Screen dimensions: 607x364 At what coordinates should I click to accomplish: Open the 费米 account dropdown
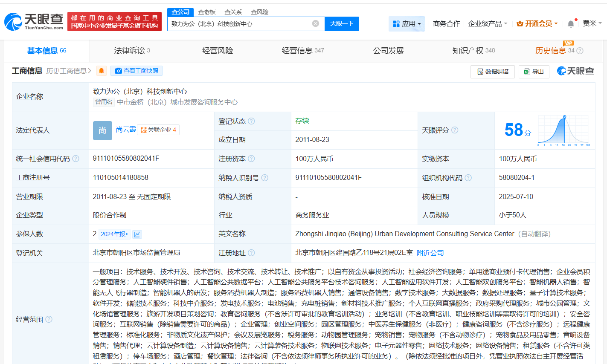click(590, 23)
